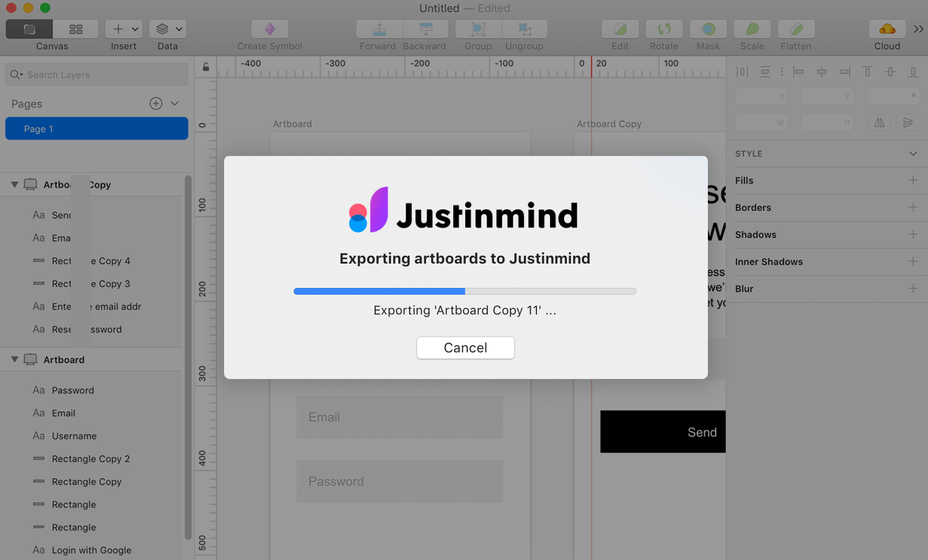Click the Y position field in inspector
928x560 pixels.
click(x=828, y=97)
